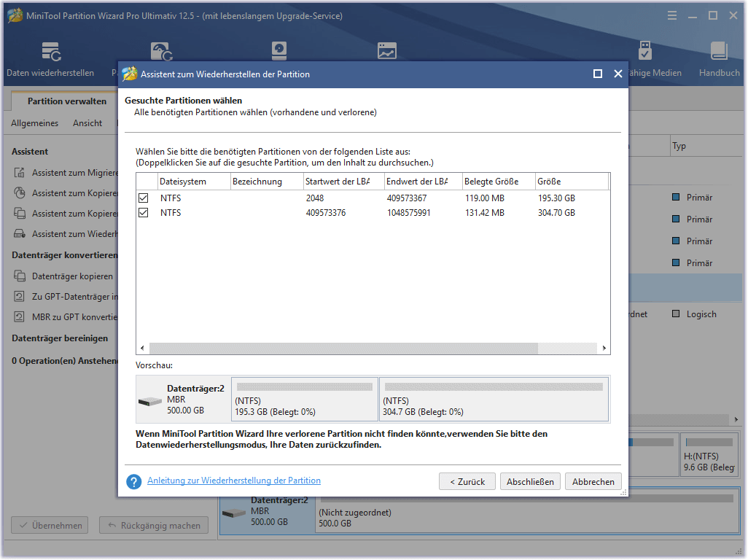748x560 pixels.
Task: Click the Rückgängig machen button
Action: pos(154,526)
